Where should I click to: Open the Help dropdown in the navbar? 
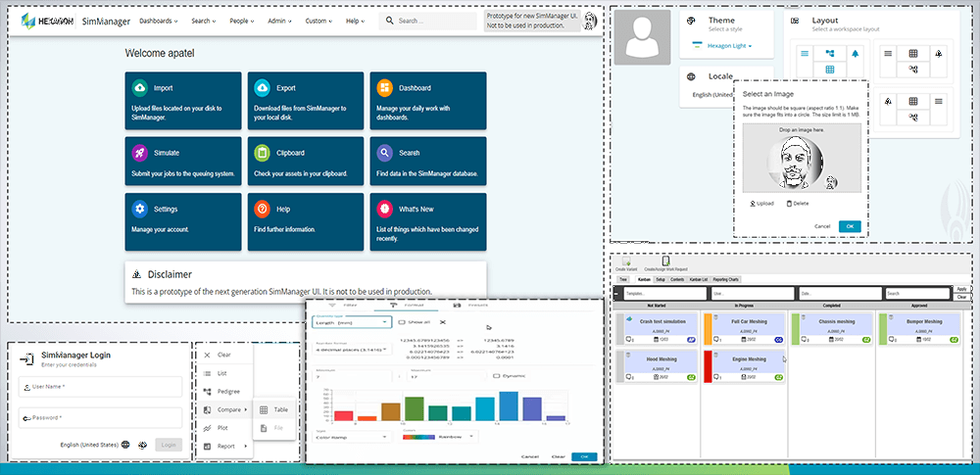coord(355,21)
